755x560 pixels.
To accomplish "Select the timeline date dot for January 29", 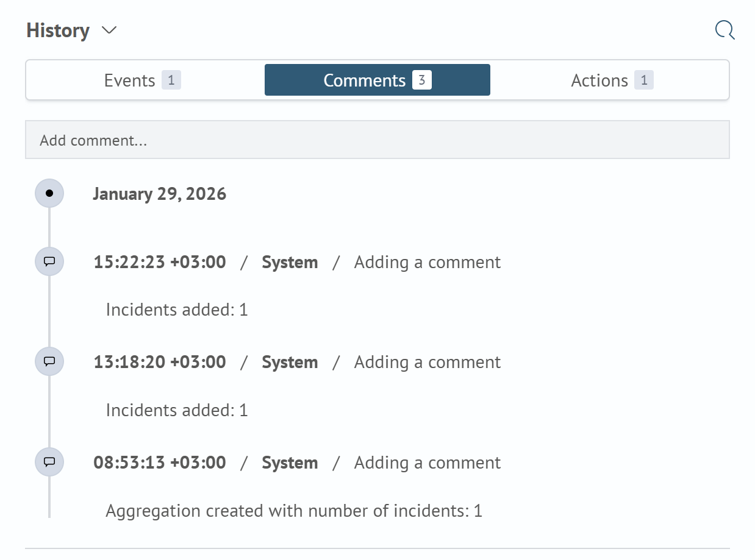I will tap(49, 193).
